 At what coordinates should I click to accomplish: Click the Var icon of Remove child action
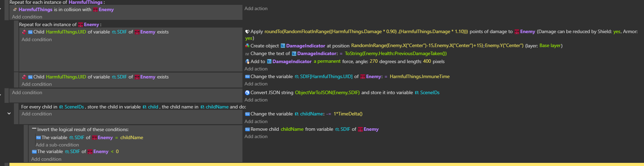[x=247, y=129]
